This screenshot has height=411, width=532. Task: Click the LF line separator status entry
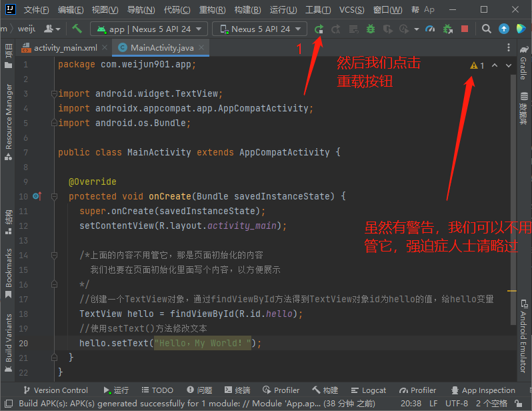click(x=433, y=404)
